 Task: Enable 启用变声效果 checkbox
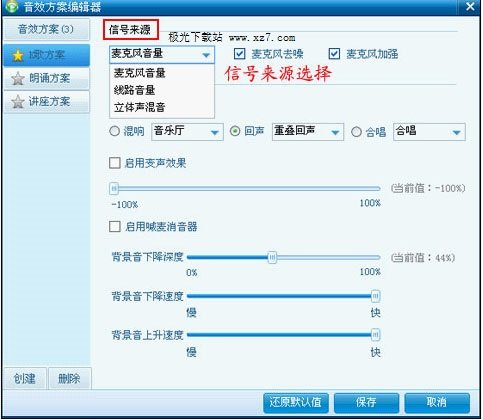click(x=115, y=163)
